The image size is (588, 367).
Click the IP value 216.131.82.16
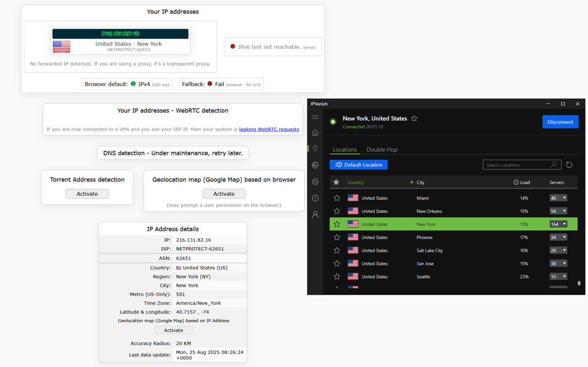pyautogui.click(x=194, y=240)
